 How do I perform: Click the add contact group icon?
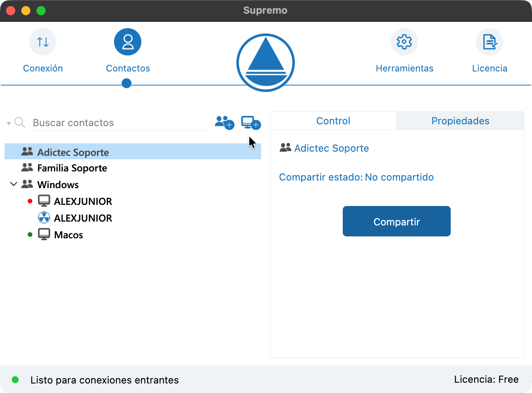[x=225, y=122]
